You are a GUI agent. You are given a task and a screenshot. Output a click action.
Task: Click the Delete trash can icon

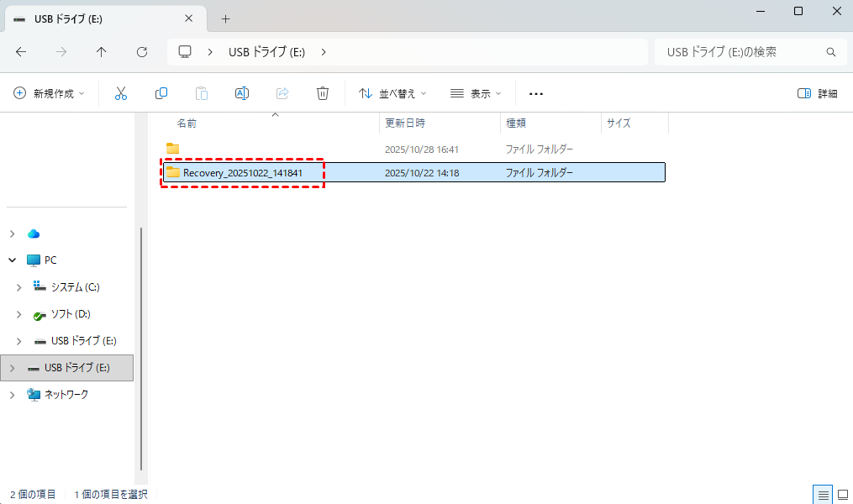pyautogui.click(x=323, y=93)
